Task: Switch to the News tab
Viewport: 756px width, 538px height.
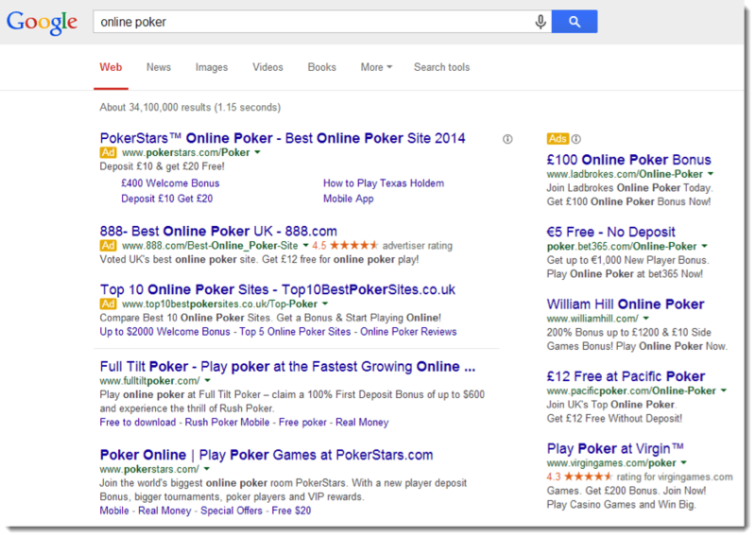Action: point(159,67)
